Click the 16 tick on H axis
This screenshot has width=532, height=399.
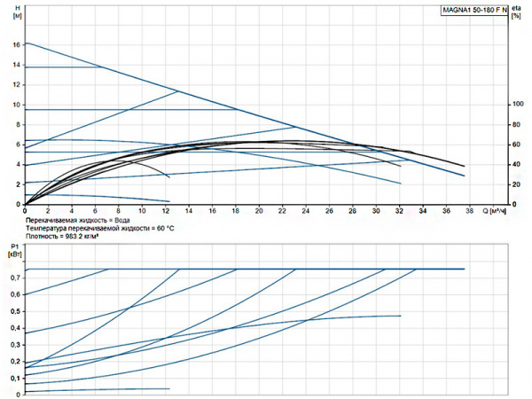pos(15,44)
